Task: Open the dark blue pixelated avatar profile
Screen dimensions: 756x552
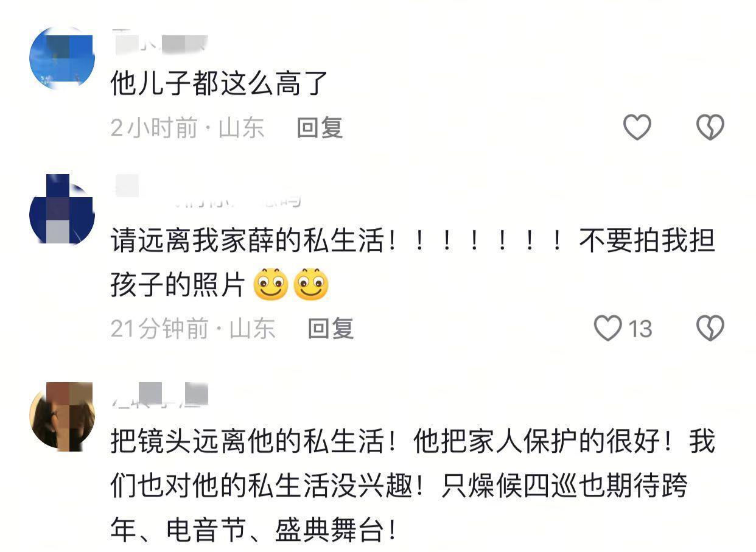Action: 62,209
